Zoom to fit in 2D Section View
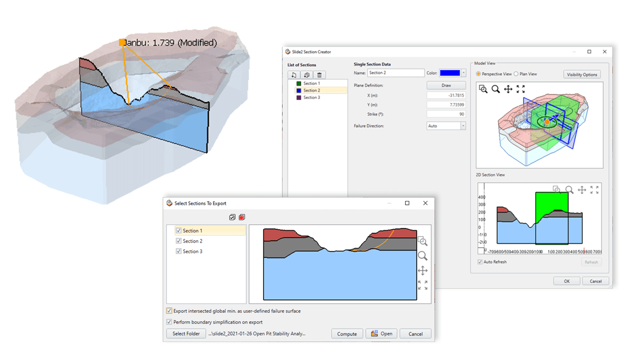This screenshot has height=362, width=644. (594, 190)
